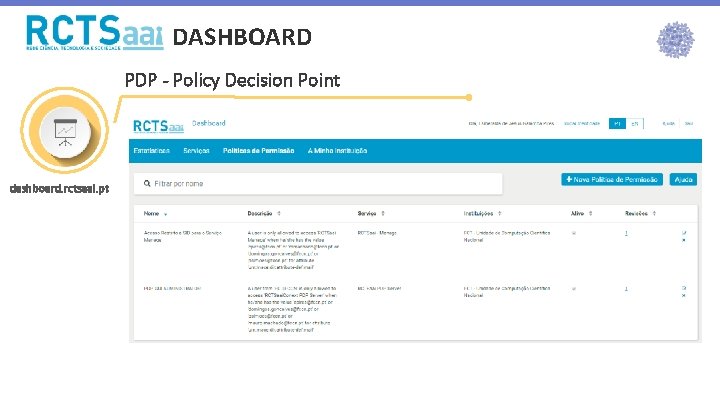This screenshot has width=720, height=405.
Task: Click the Nova Política de Permissão button
Action: pos(612,180)
